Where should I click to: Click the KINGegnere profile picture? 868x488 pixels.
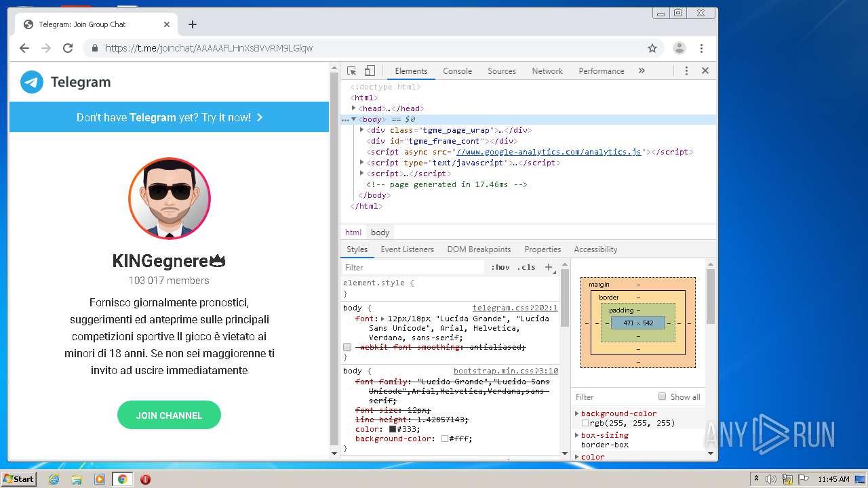tap(170, 199)
